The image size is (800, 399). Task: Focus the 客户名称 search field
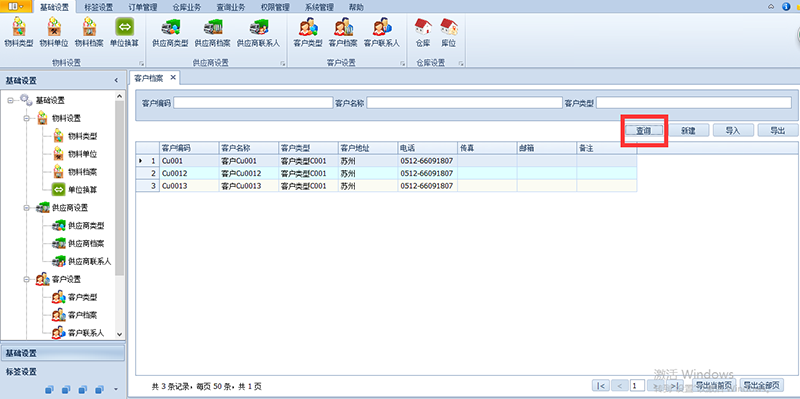(464, 103)
